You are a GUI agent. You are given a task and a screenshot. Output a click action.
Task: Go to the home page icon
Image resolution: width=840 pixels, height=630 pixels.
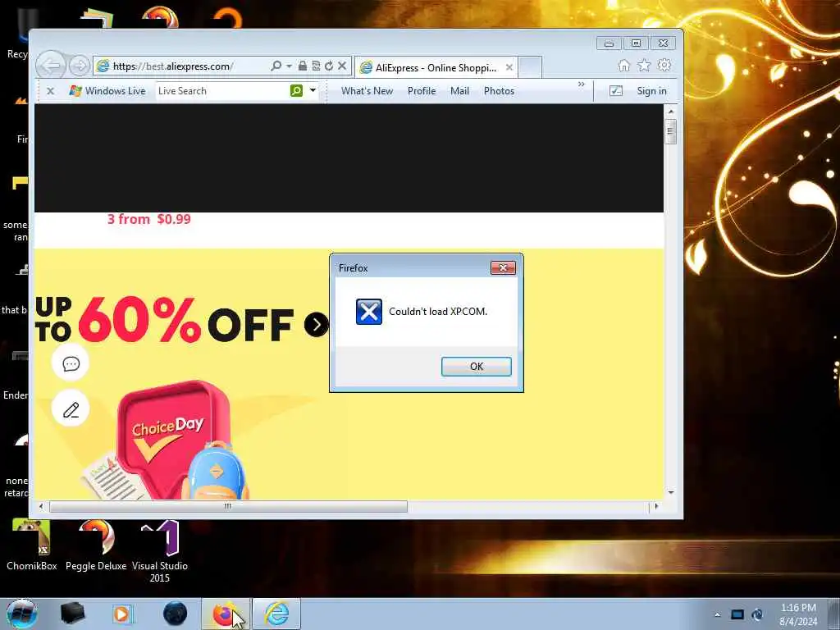tap(623, 66)
